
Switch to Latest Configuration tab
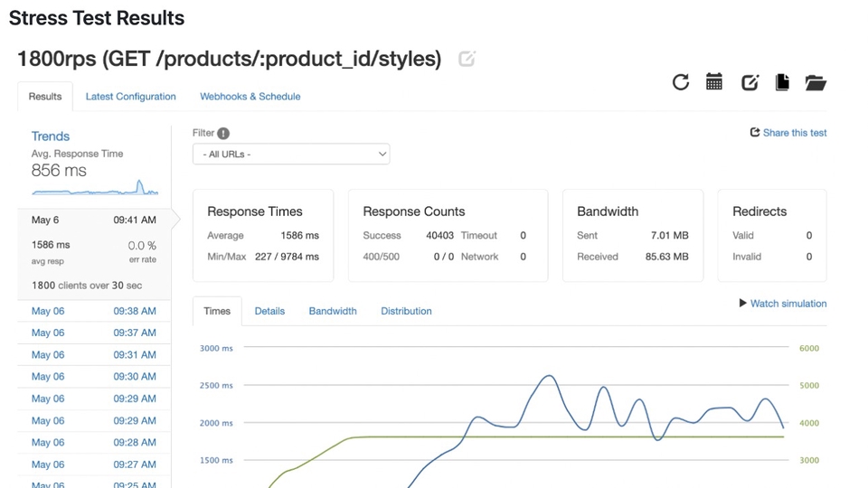[x=130, y=97]
